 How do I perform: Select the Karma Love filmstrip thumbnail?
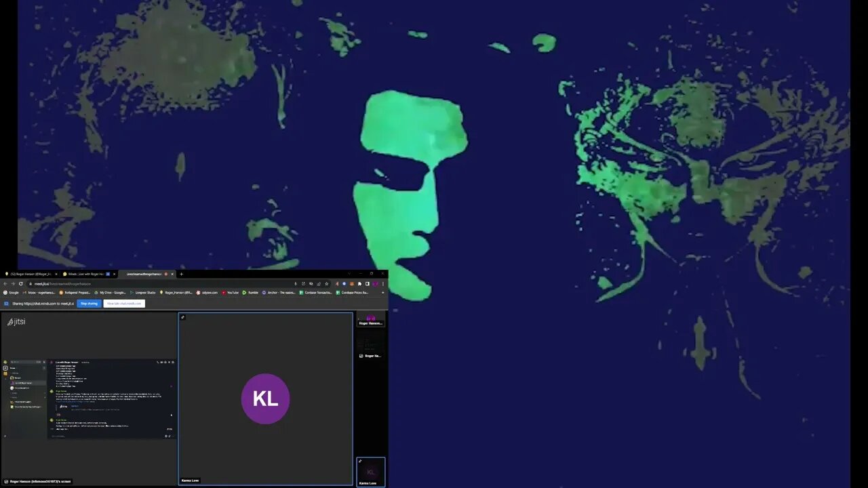(x=371, y=472)
